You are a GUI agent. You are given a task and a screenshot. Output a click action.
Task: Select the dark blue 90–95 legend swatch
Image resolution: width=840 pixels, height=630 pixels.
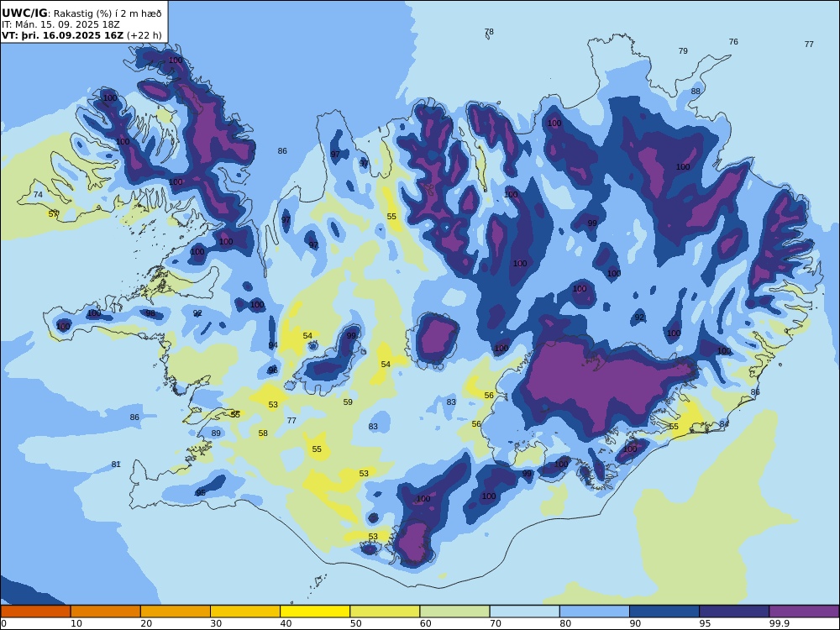click(x=664, y=612)
